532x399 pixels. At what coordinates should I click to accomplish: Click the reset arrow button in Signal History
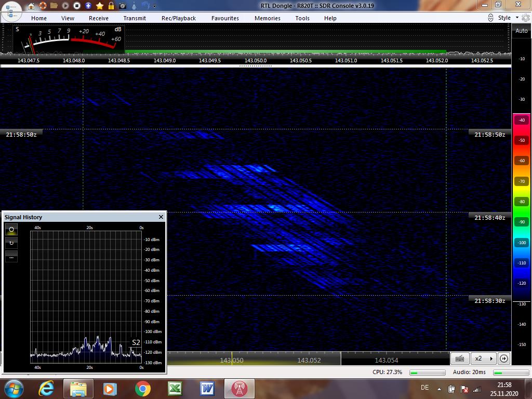[x=11, y=243]
